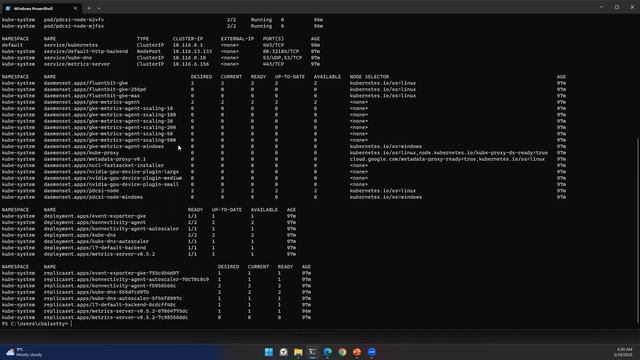This screenshot has width=640, height=360.
Task: Click the replicaset.apps/l7-default-backend row name
Action: [x=110, y=304]
